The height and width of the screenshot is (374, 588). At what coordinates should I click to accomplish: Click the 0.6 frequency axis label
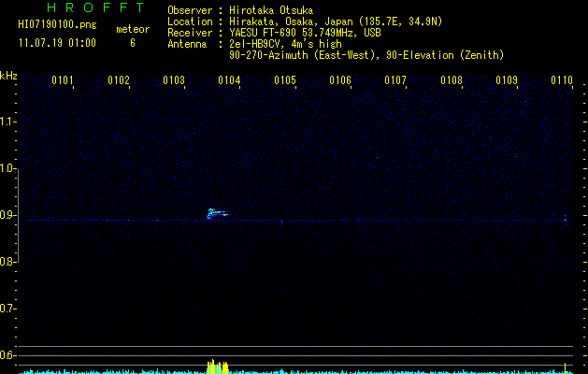pos(7,355)
